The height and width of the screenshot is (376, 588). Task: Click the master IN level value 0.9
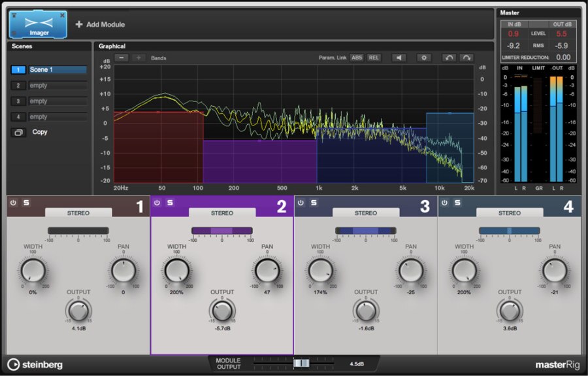pos(514,34)
